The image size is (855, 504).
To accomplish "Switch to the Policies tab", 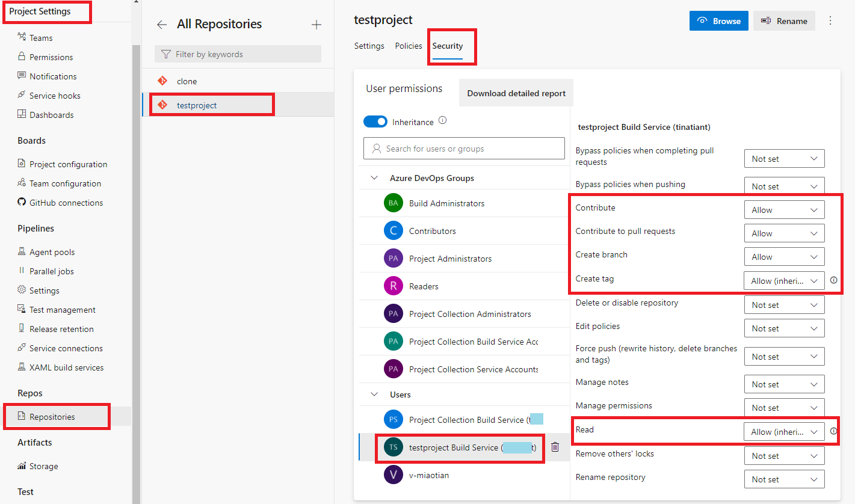I will click(x=409, y=46).
